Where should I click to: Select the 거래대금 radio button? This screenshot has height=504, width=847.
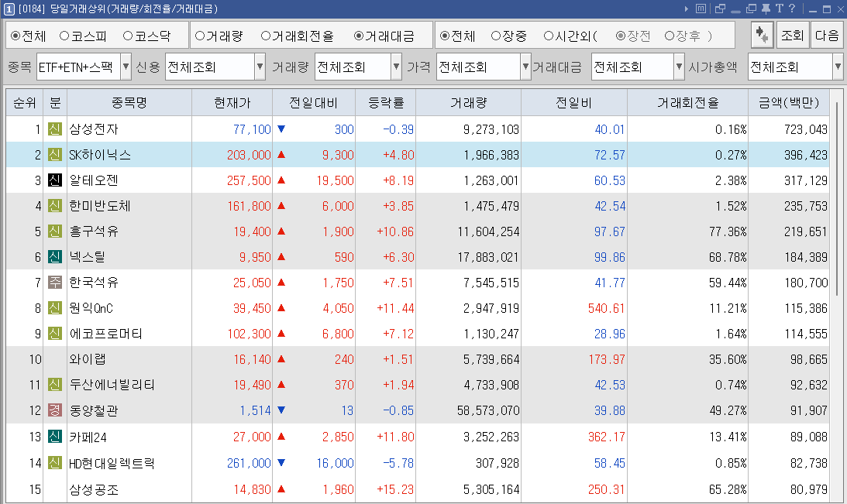[359, 36]
